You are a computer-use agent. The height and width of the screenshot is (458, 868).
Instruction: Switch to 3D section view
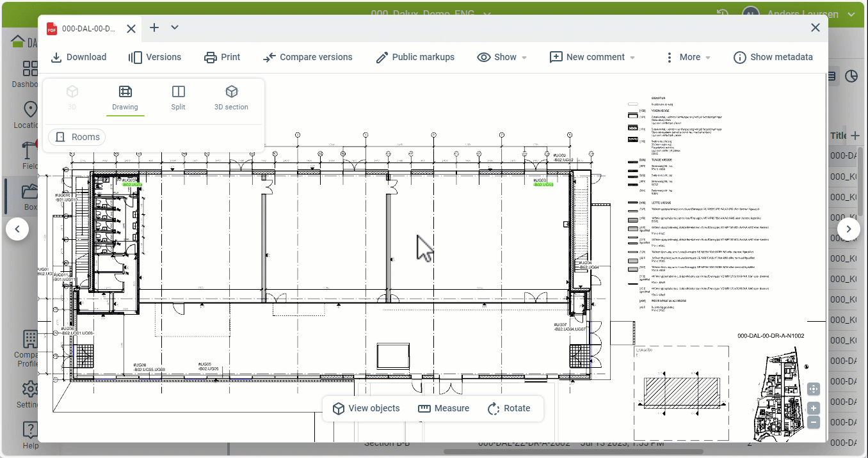click(231, 98)
